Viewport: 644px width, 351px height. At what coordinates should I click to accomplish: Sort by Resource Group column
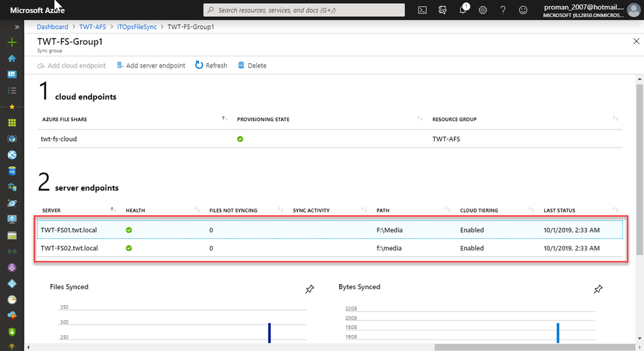pos(454,119)
